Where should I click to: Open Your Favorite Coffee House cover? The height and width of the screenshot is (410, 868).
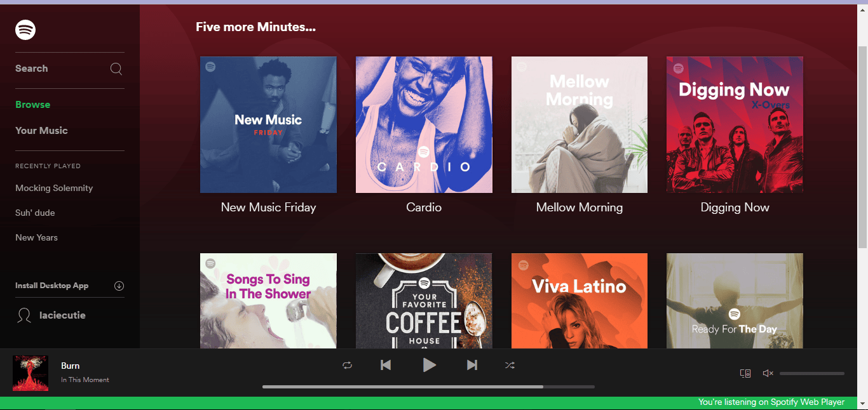pyautogui.click(x=424, y=301)
